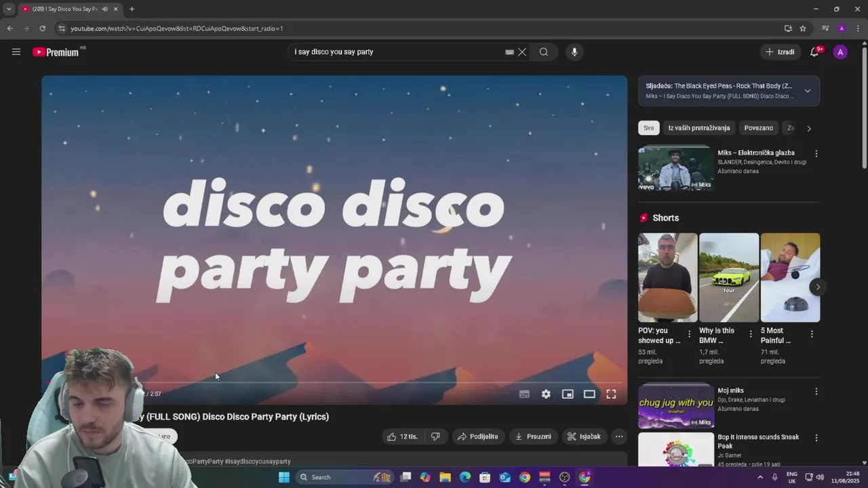Bookmark this page with the star
Viewport: 868px width, 488px height.
pyautogui.click(x=803, y=28)
